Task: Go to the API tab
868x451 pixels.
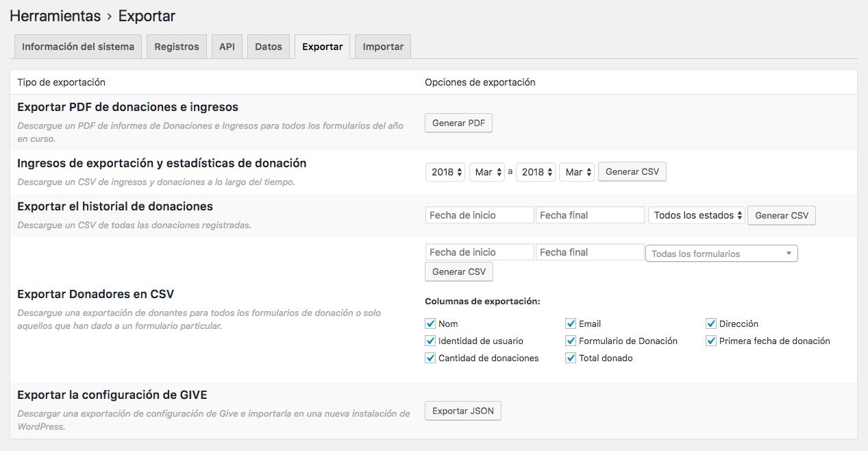Action: [x=227, y=47]
